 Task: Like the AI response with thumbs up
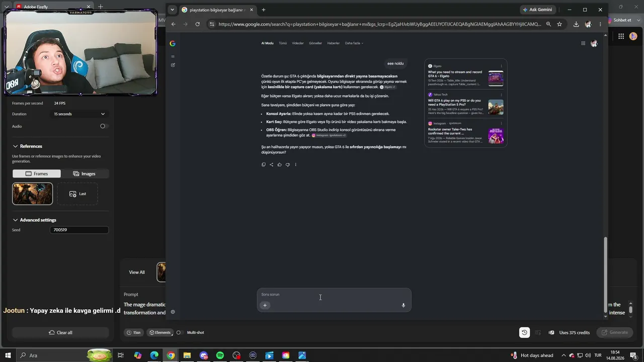pos(279,164)
